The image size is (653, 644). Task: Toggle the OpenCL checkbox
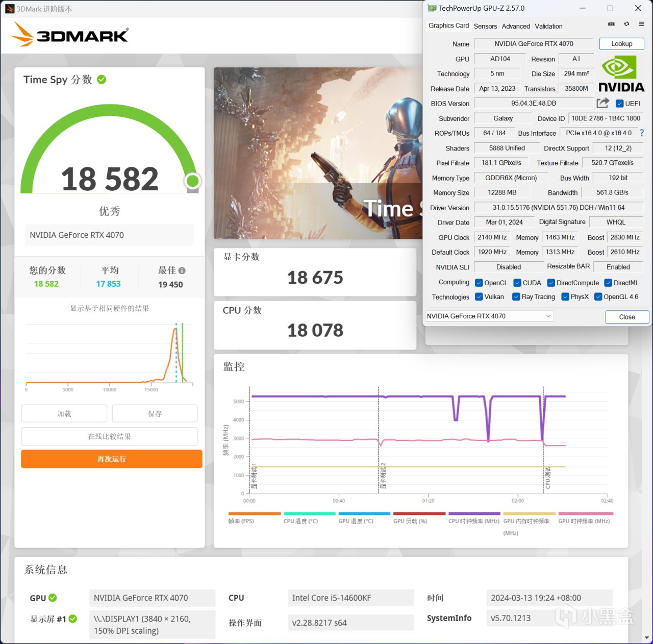[479, 283]
